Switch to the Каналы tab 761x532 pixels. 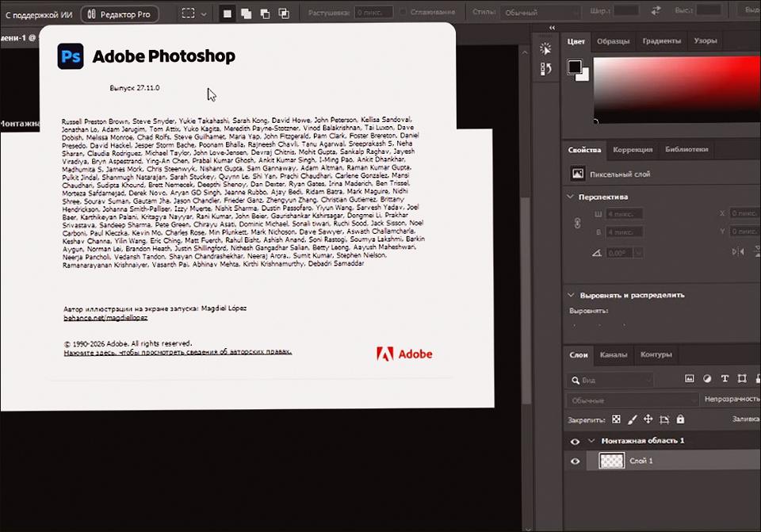[x=614, y=355]
